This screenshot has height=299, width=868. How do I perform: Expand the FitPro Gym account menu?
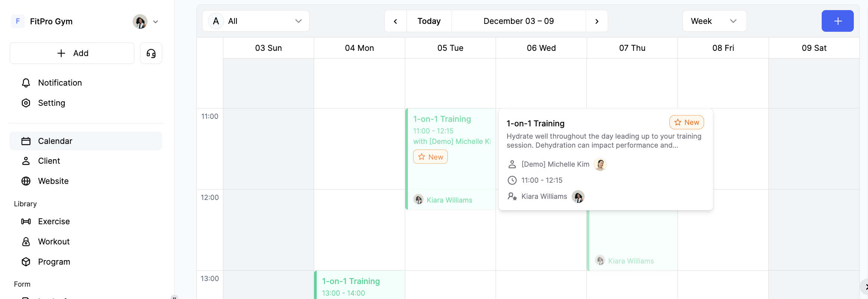(x=155, y=22)
